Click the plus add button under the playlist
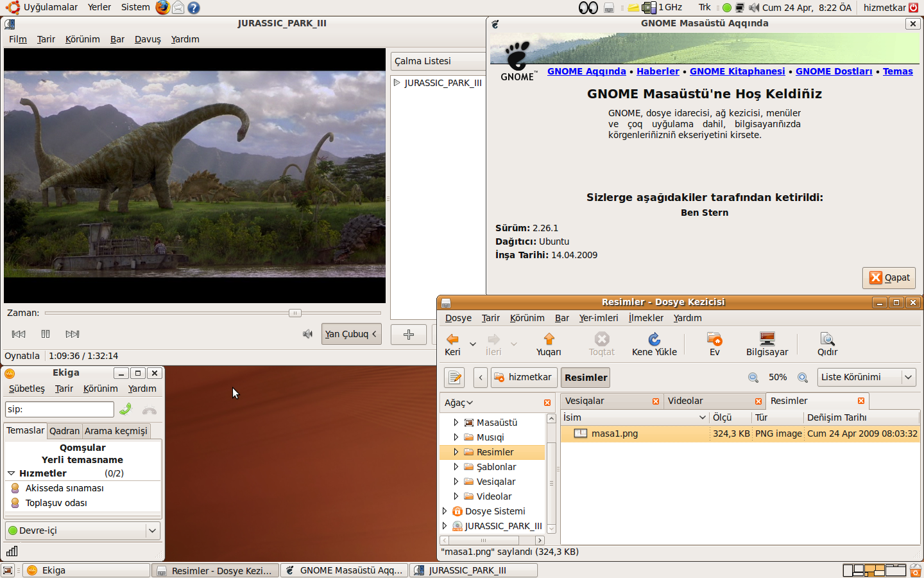Viewport: 924px width, 578px height. [409, 335]
